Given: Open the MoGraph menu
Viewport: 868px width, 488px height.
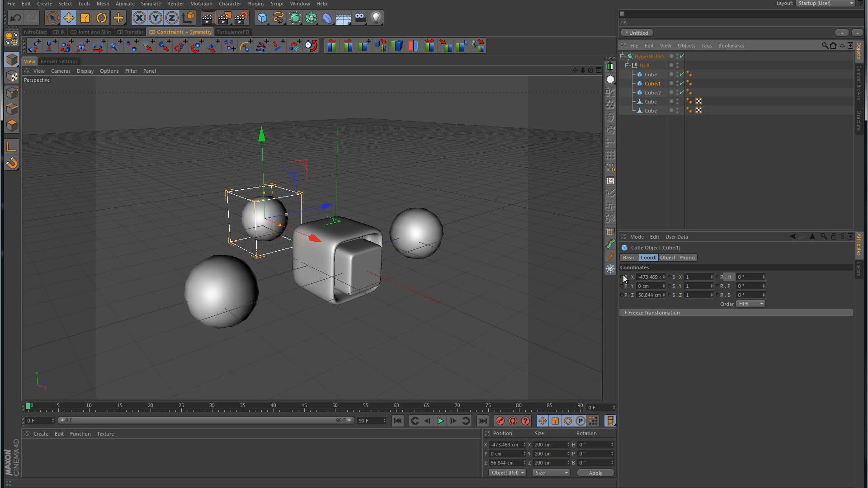Looking at the screenshot, I should point(201,4).
